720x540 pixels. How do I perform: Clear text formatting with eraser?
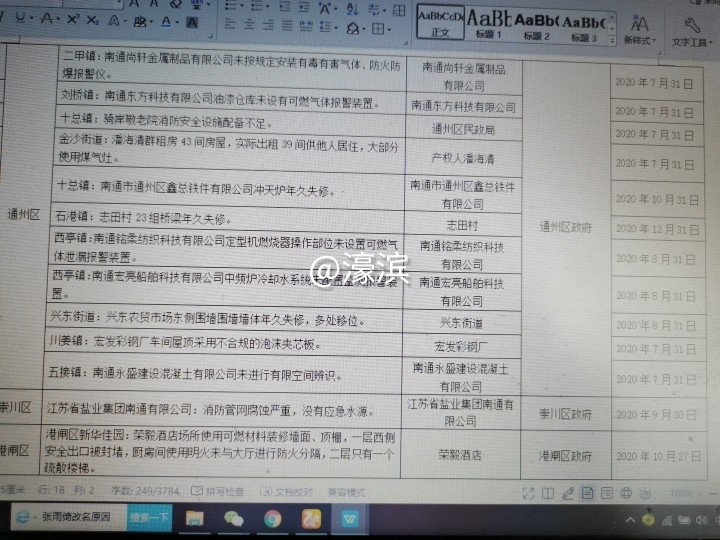[176, 4]
